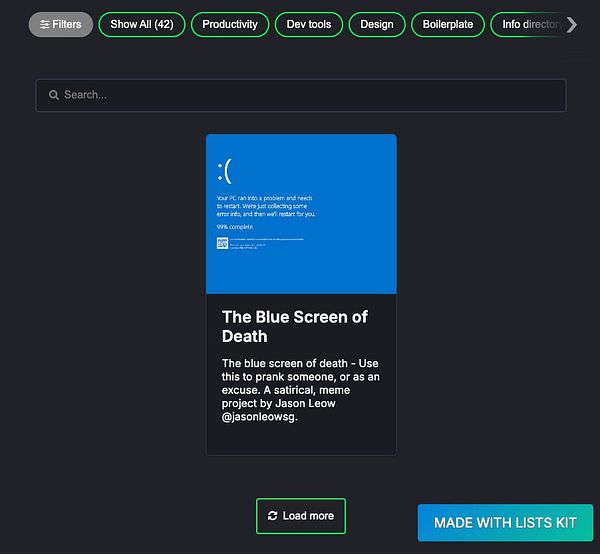The width and height of the screenshot is (600, 554).
Task: Click the QR code in the blue screen image
Action: point(222,243)
